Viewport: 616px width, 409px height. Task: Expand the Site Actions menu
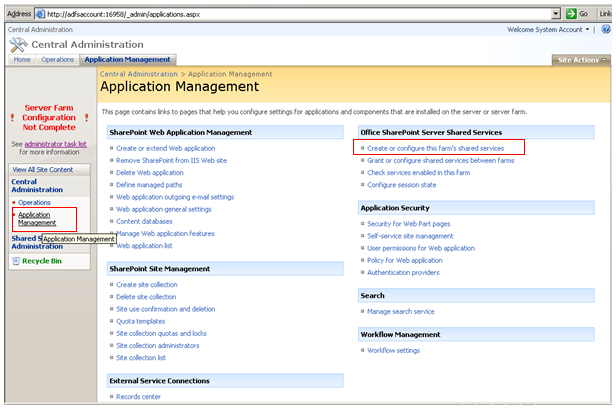coord(579,60)
